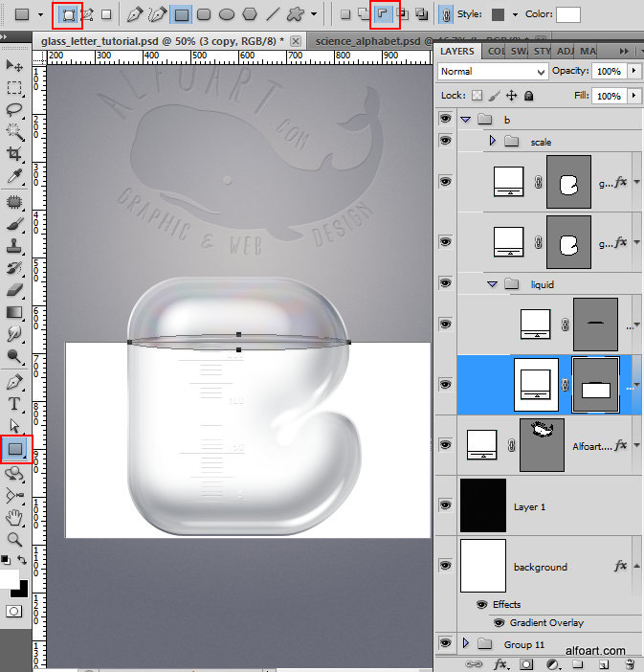
Task: Pick the Crop tool
Action: pos(15,153)
